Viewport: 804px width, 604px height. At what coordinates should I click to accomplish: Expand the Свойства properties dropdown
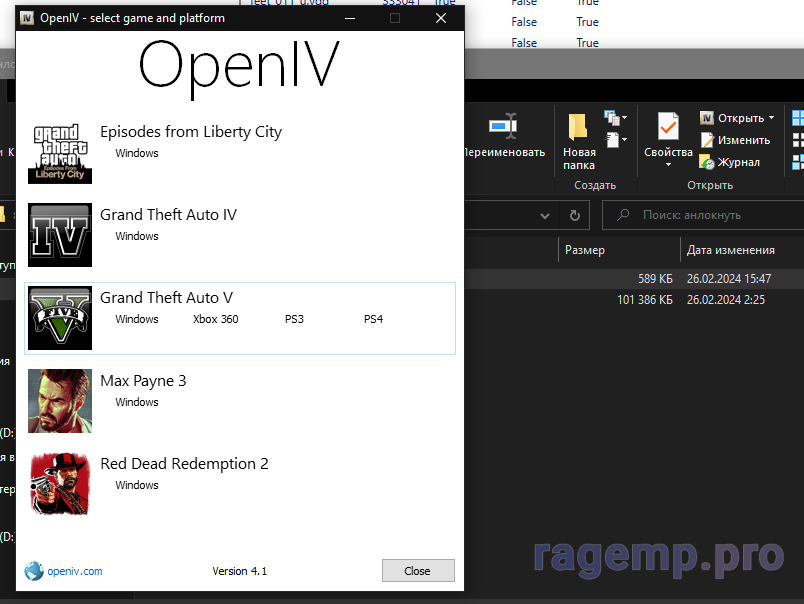tap(668, 164)
